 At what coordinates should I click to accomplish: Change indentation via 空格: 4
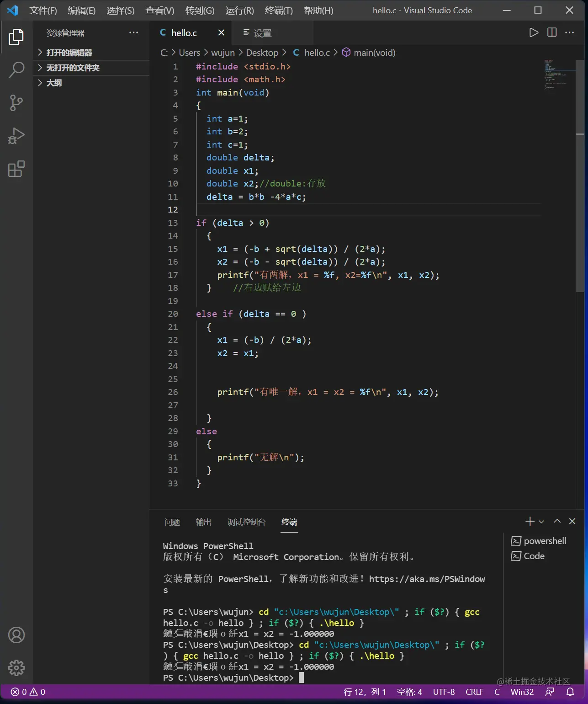tap(409, 692)
